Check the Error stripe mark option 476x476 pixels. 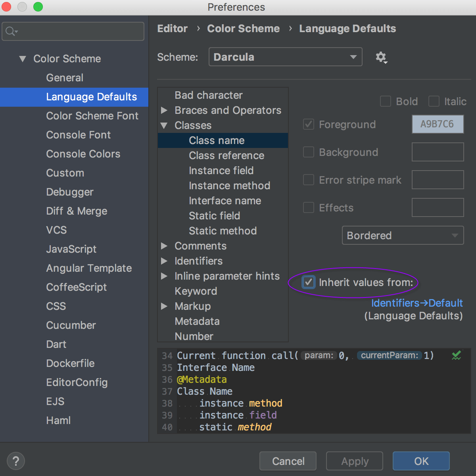tap(308, 180)
